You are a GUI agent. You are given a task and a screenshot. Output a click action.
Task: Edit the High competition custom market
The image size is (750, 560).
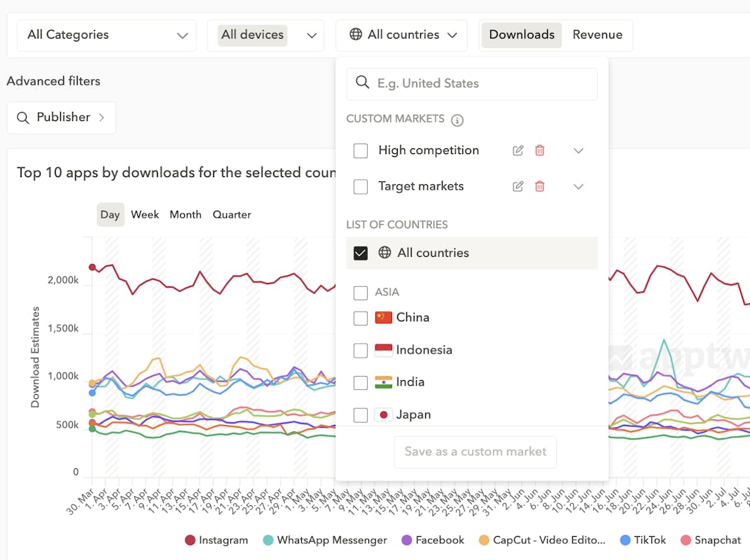tap(518, 150)
